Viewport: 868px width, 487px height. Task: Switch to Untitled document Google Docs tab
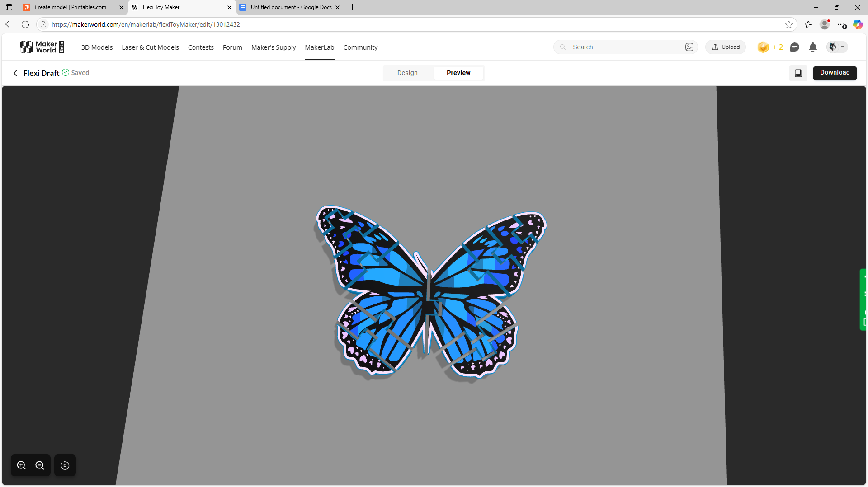click(x=291, y=7)
